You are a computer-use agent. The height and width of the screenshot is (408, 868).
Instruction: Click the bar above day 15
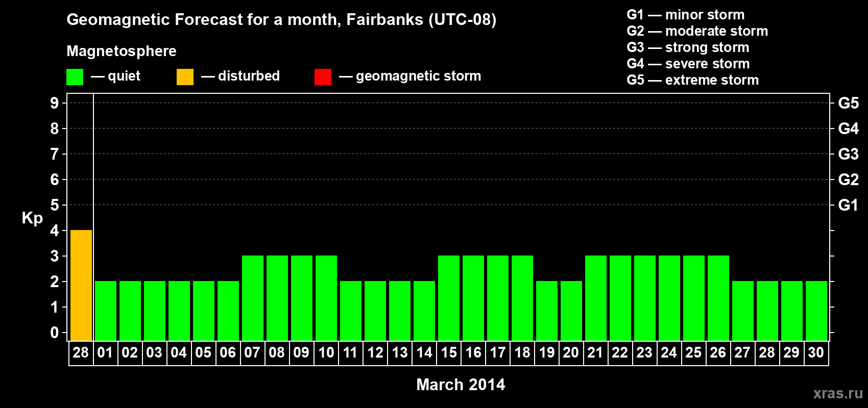pos(449,298)
